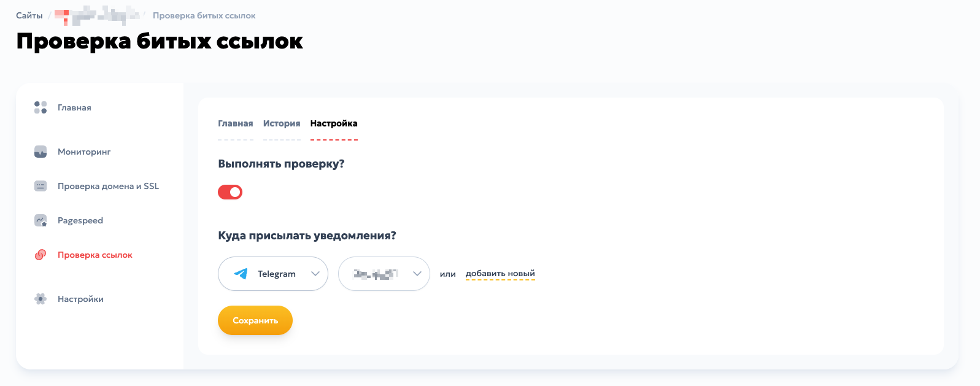Viewport: 980px width, 386px height.
Task: Click the добавить новый link
Action: pos(500,274)
